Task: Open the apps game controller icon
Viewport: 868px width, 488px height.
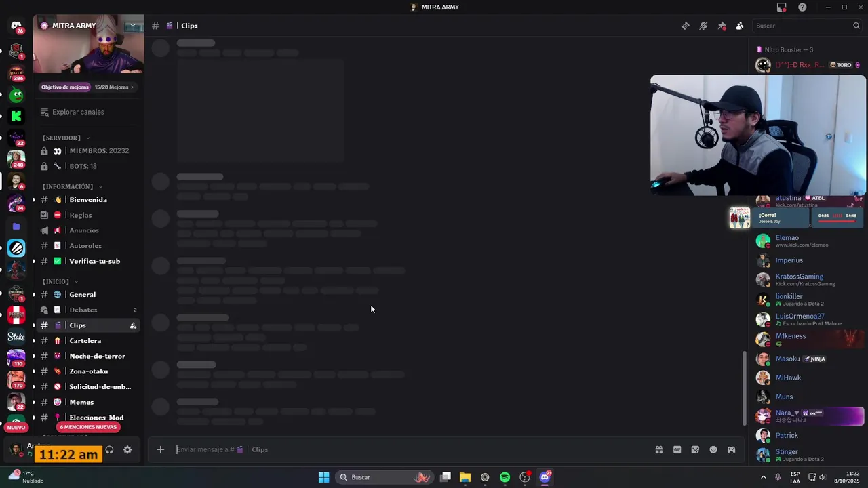Action: point(731,449)
